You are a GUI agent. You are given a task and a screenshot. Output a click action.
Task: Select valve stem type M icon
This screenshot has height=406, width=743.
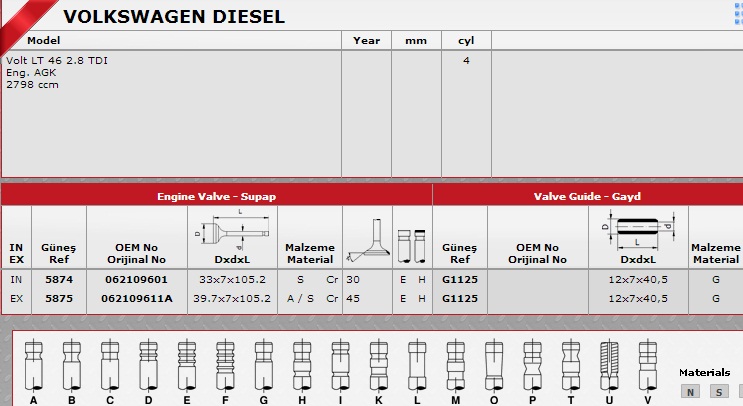coord(455,365)
